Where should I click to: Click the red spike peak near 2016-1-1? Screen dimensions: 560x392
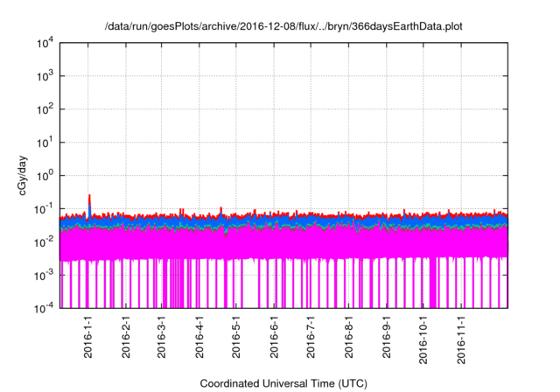[89, 196]
